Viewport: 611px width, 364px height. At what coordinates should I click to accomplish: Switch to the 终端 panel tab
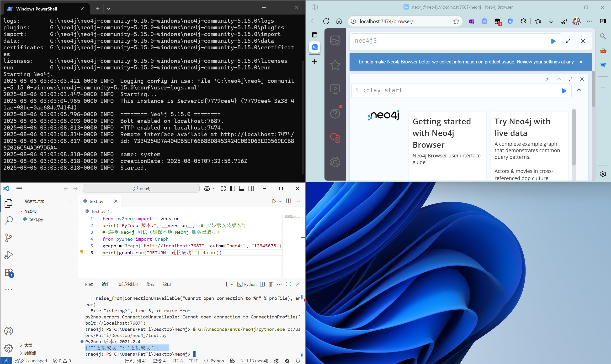[x=150, y=284]
